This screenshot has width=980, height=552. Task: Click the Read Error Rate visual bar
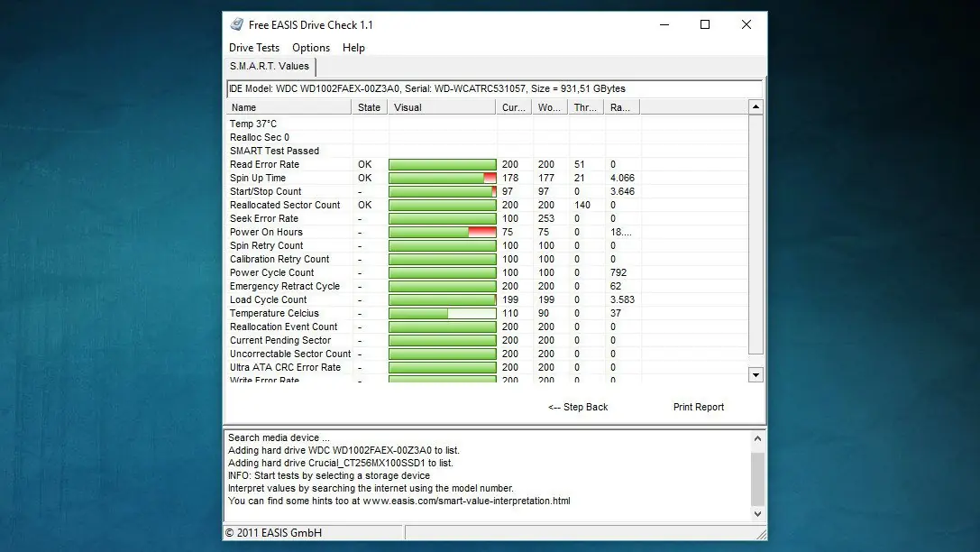(x=443, y=164)
